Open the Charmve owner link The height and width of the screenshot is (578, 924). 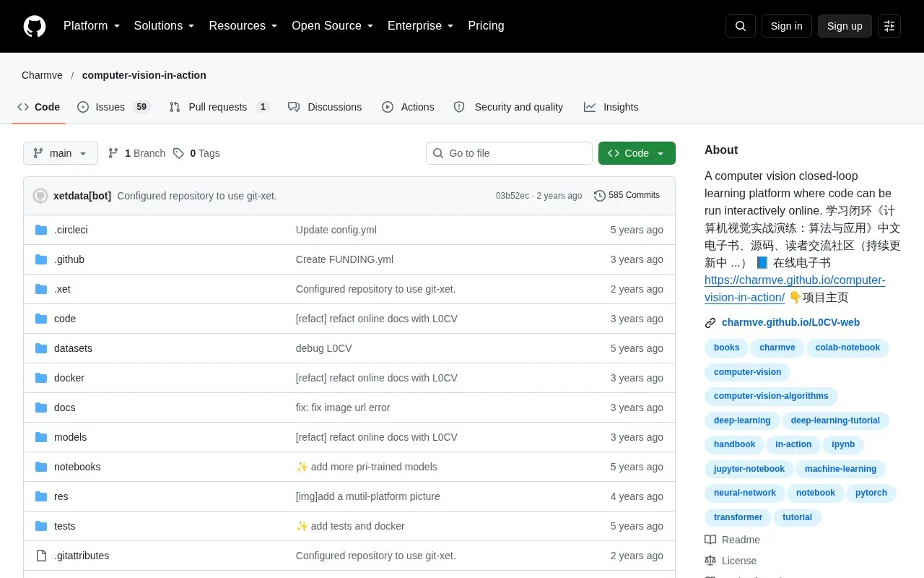42,75
